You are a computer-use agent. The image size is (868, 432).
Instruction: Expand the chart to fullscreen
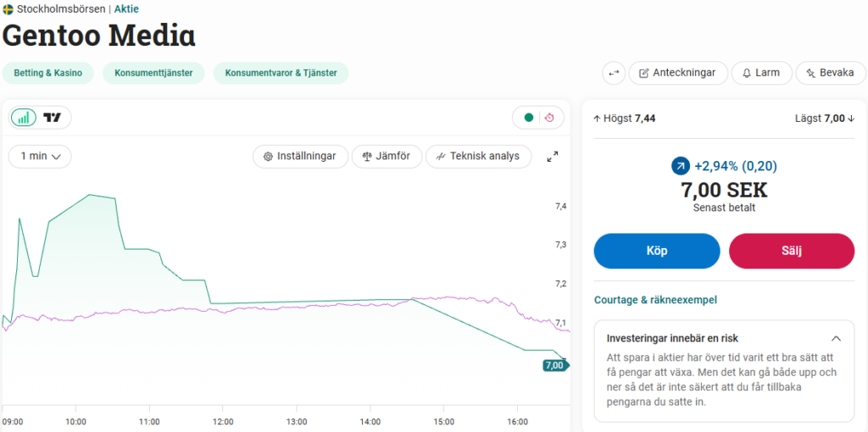tap(553, 157)
